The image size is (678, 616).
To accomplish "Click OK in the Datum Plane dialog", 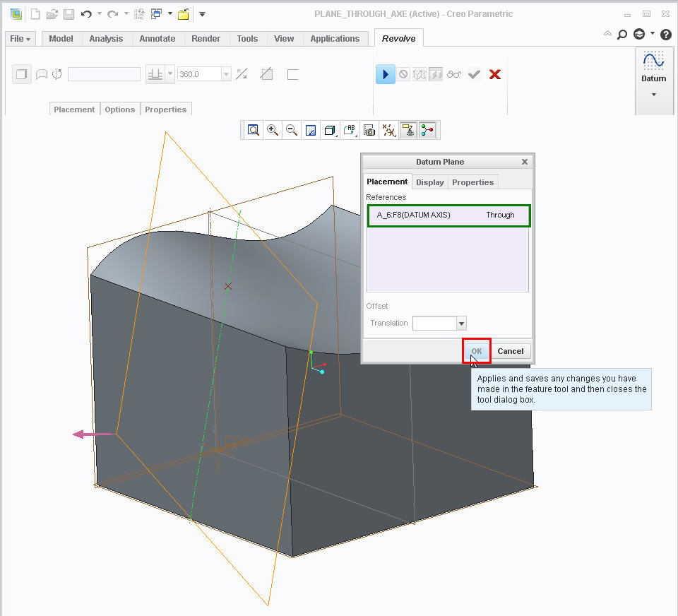I will tap(477, 351).
